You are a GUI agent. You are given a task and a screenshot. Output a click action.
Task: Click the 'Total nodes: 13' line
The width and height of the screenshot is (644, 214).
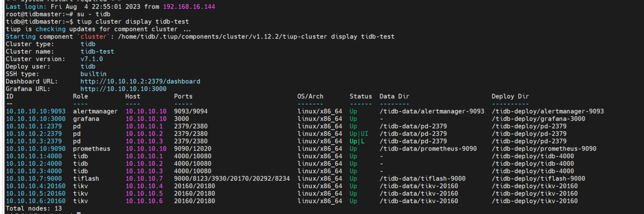pyautogui.click(x=34, y=208)
